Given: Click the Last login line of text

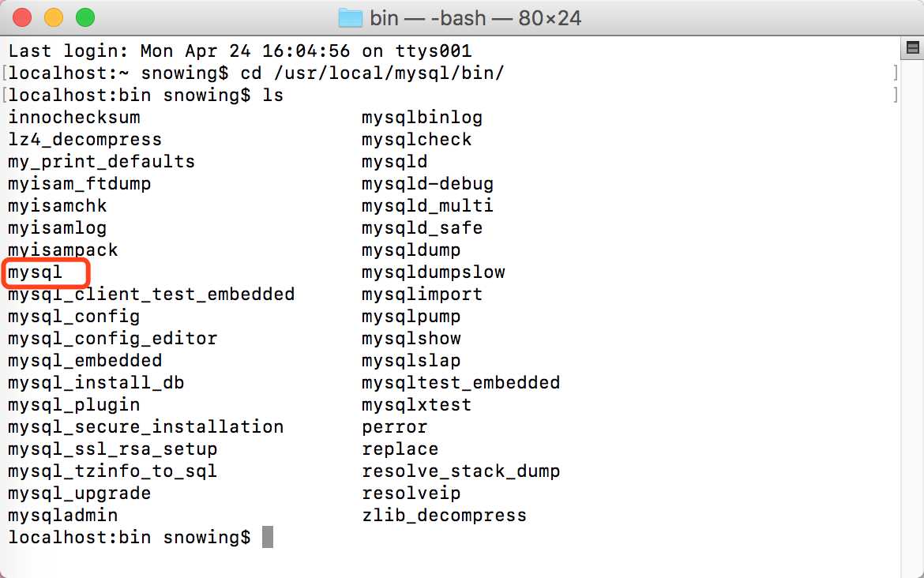Looking at the screenshot, I should pyautogui.click(x=240, y=51).
